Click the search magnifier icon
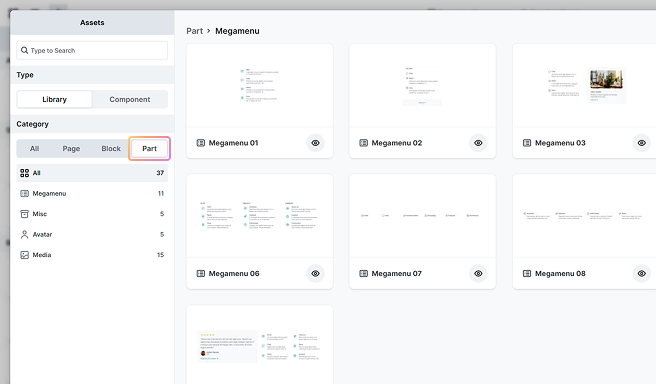656x384 pixels. point(25,50)
